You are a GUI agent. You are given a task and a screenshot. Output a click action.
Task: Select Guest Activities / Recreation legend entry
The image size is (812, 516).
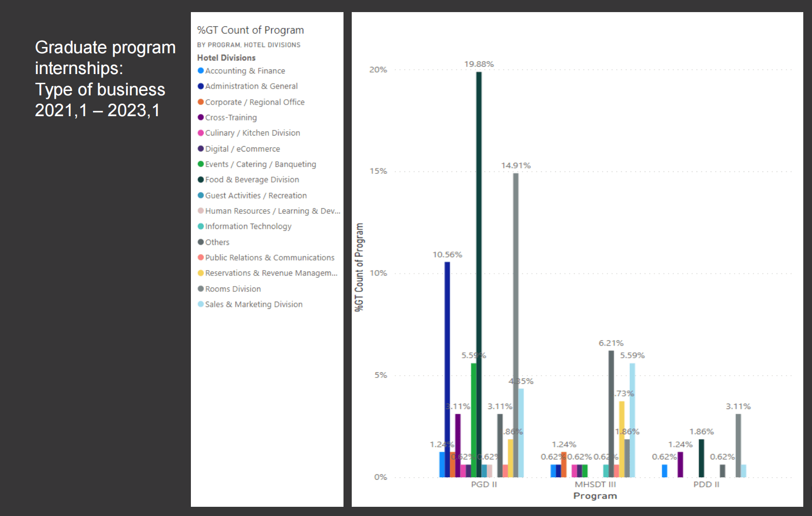click(252, 196)
